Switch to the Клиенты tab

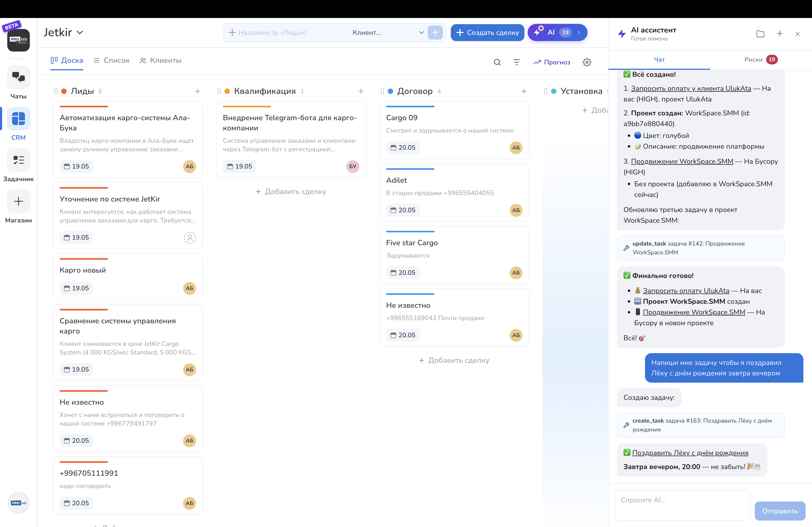[161, 60]
